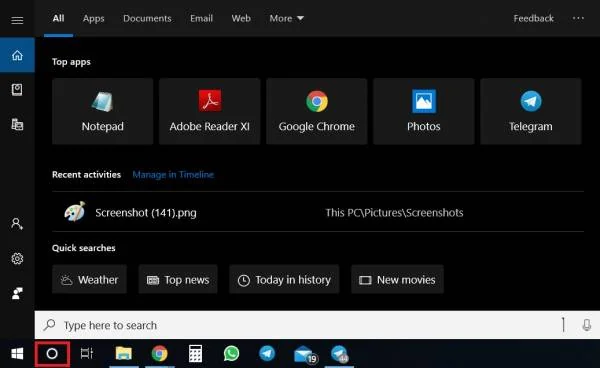Open the Devices icon in sidebar

[x=17, y=124]
